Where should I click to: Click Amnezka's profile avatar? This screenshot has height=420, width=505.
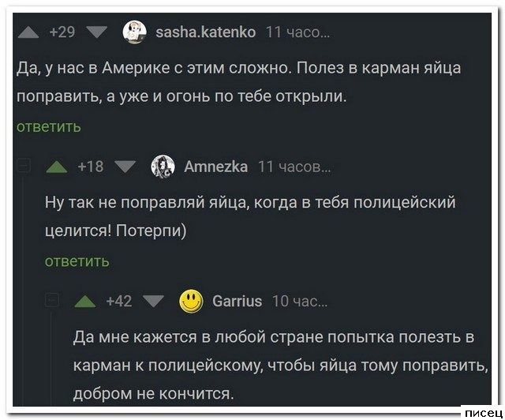[x=163, y=166]
